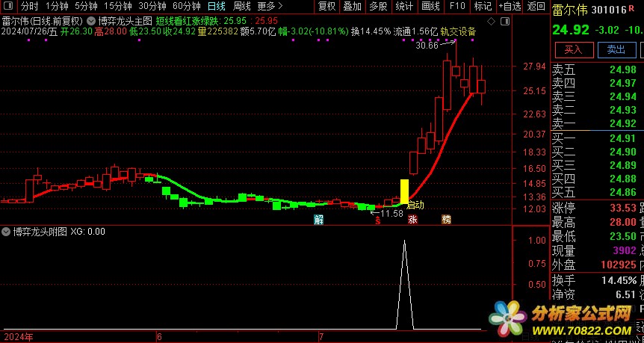This screenshot has height=343, width=644.
Task: Click the 27.94 price axis label
Action: click(535, 67)
